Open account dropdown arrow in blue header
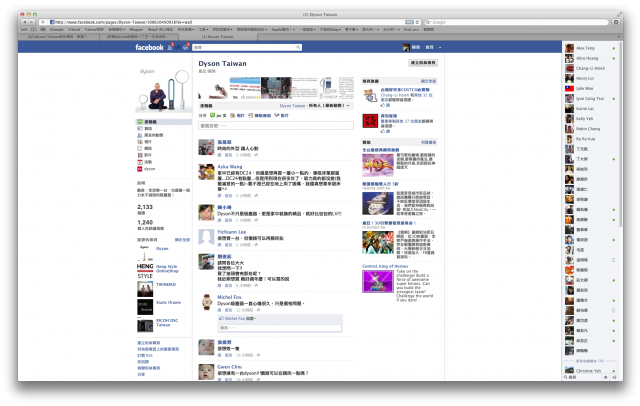This screenshot has width=640, height=406. pyautogui.click(x=440, y=48)
